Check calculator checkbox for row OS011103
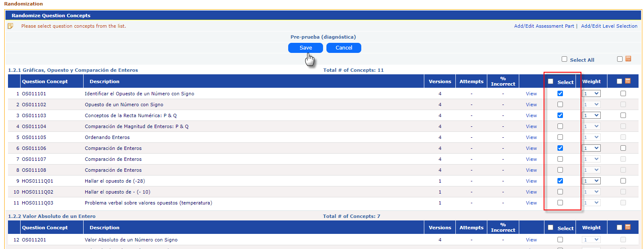Image resolution: width=644 pixels, height=249 pixels. point(623,115)
